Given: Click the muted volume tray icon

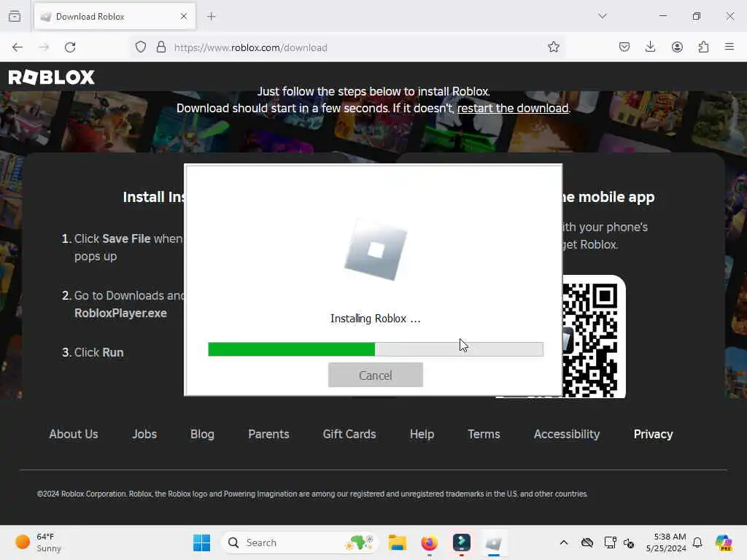Looking at the screenshot, I should (x=629, y=543).
